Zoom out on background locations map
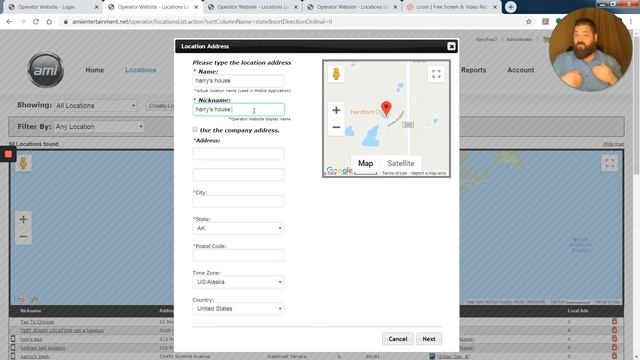The image size is (640, 360). coord(23,237)
